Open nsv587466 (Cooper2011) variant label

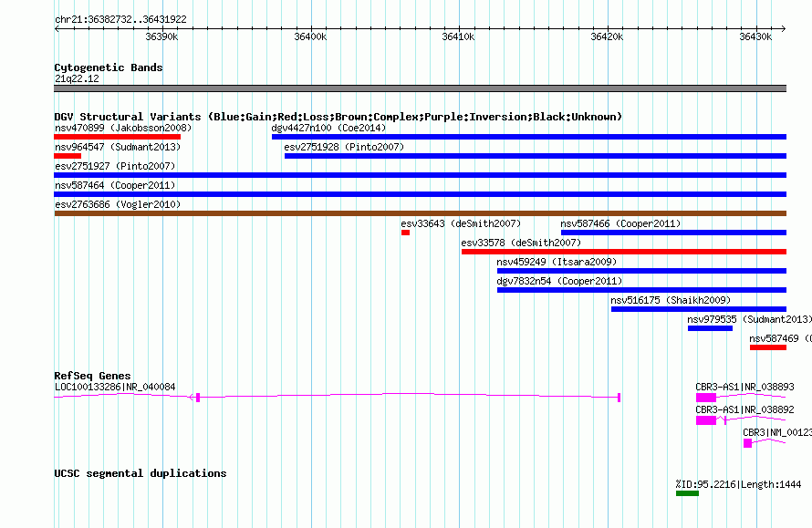tap(620, 223)
